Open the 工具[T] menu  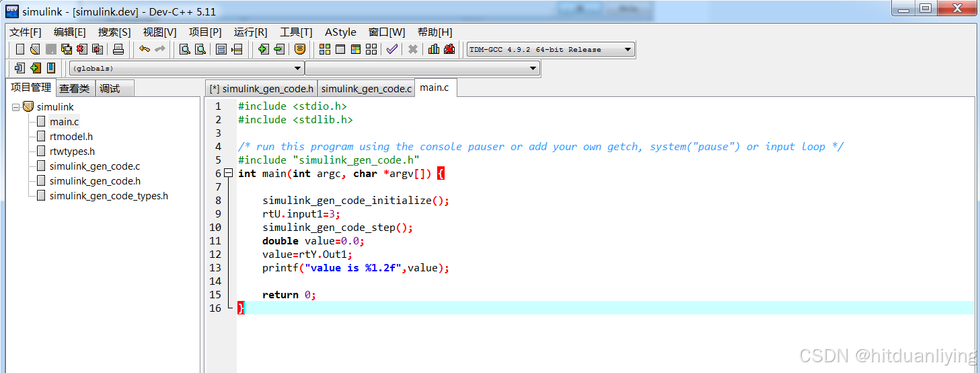[296, 32]
